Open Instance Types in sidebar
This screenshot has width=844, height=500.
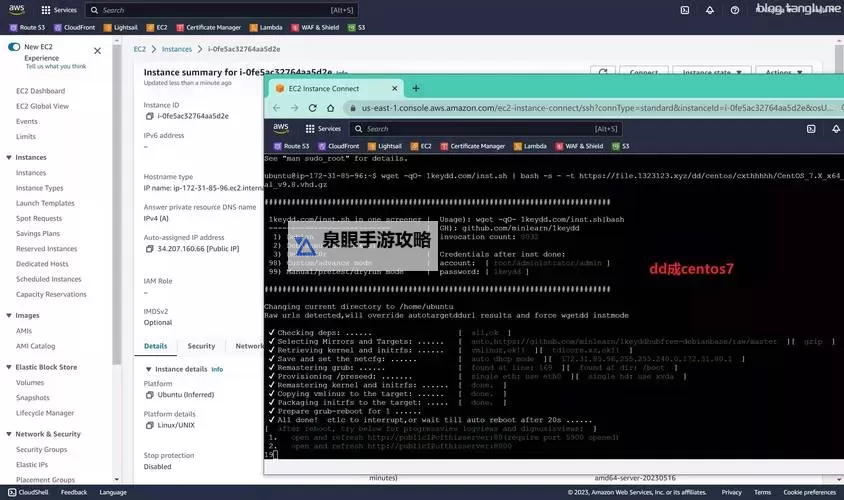pyautogui.click(x=39, y=188)
